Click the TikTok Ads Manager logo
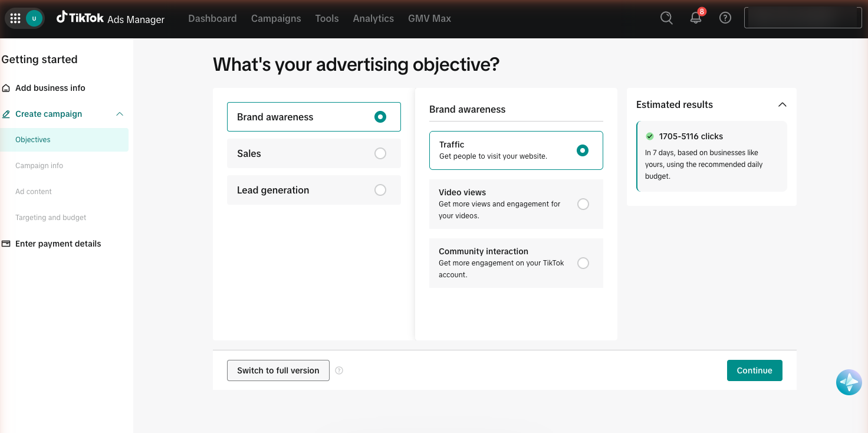Viewport: 868px width, 433px height. coord(110,18)
